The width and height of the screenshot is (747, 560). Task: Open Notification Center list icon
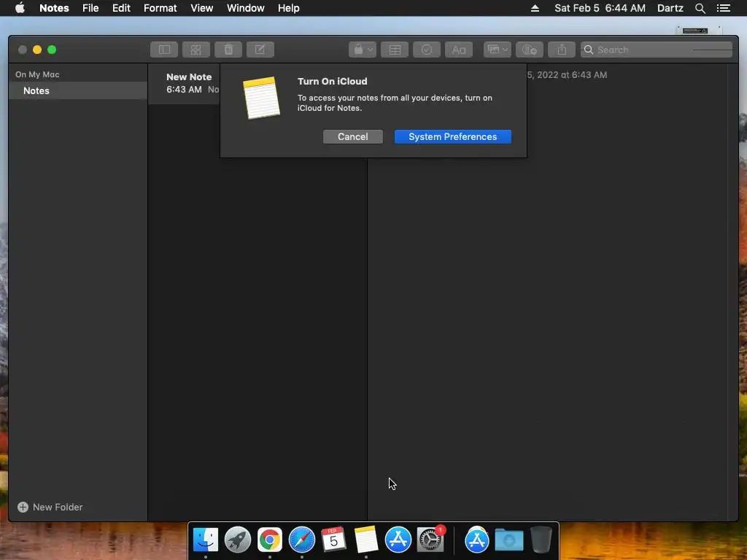pos(723,8)
